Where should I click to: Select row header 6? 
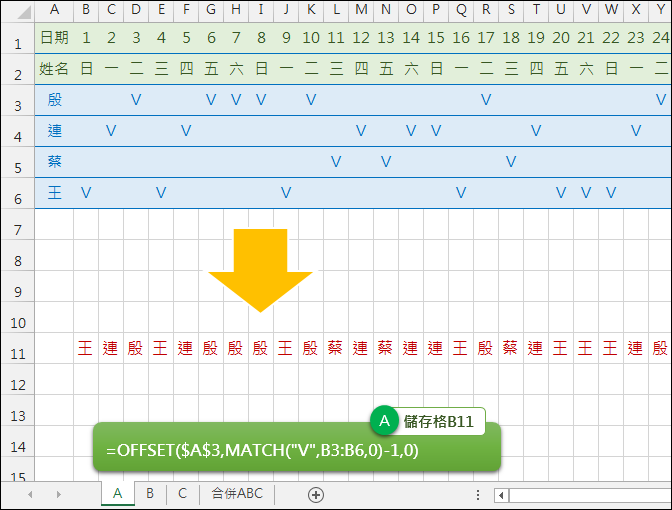click(x=18, y=193)
